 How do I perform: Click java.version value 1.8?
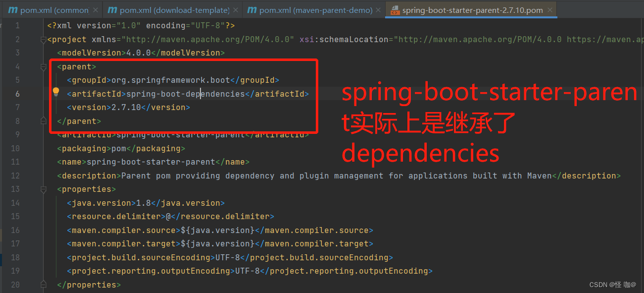click(144, 203)
